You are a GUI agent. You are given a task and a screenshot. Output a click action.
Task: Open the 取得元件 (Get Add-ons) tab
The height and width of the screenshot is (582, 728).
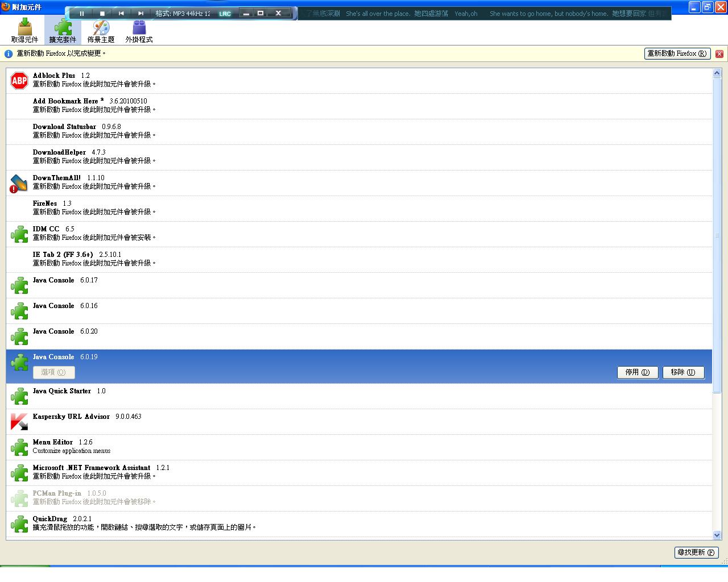tap(24, 31)
